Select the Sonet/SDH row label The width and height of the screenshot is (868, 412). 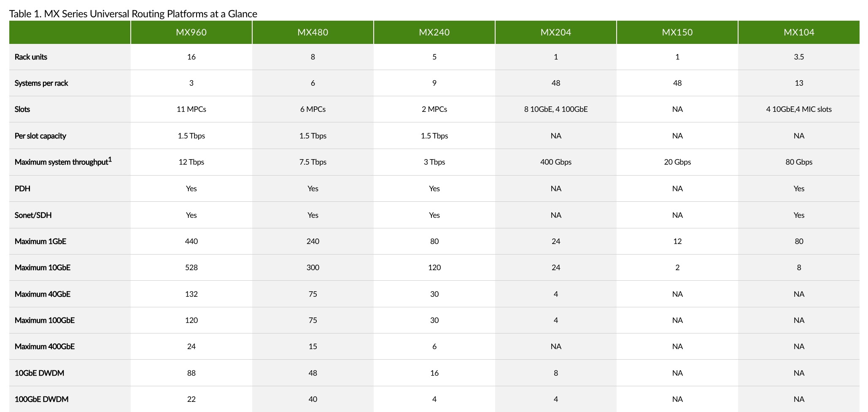(33, 215)
